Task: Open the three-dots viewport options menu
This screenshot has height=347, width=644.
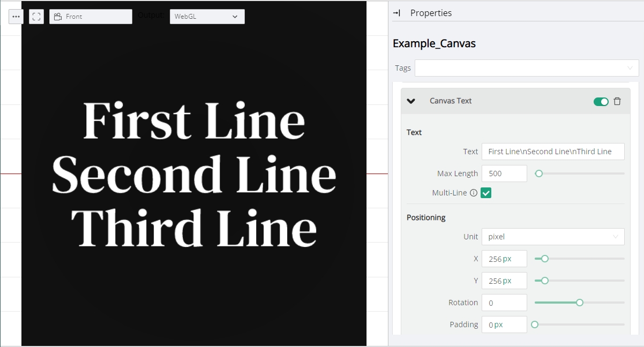Action: pos(16,17)
